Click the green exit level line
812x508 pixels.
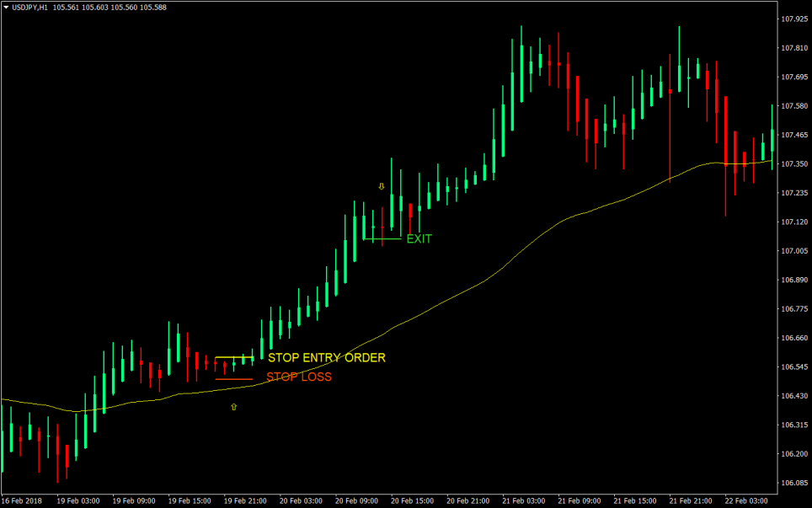(x=382, y=238)
